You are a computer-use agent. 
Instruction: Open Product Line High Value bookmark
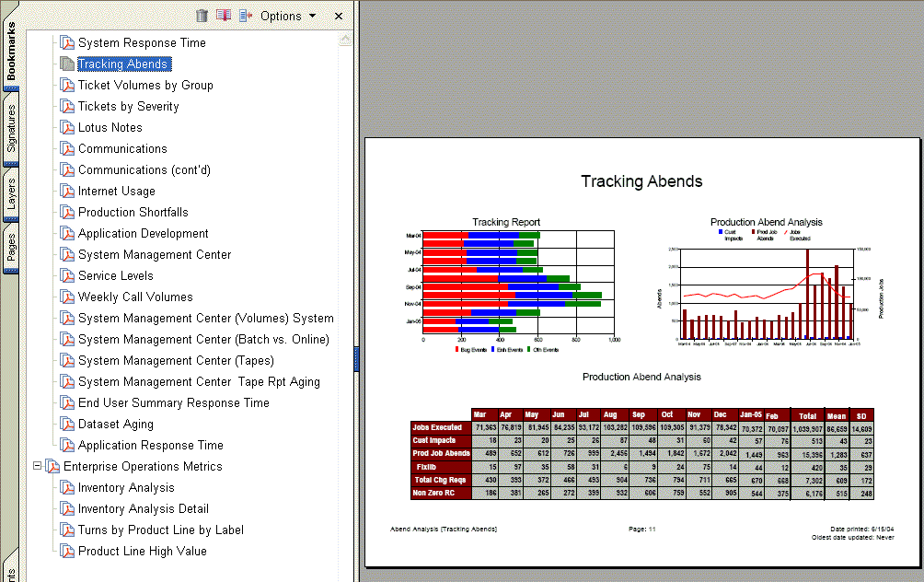pos(143,552)
